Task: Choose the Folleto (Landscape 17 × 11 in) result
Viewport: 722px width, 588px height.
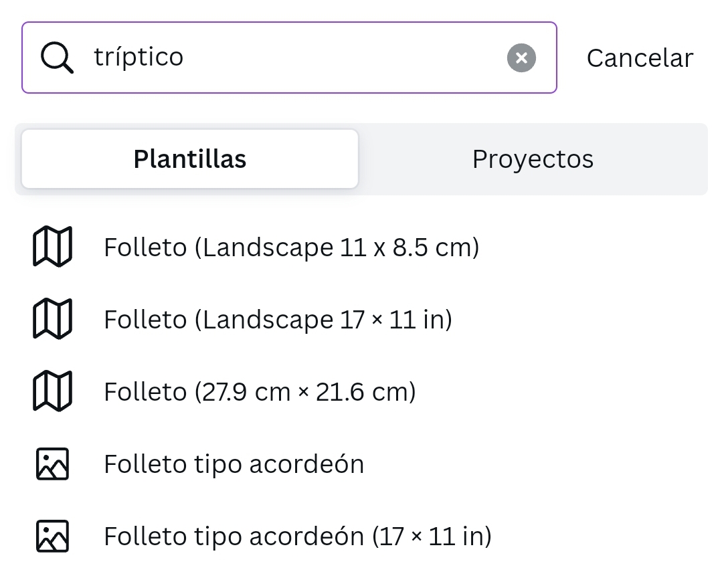Action: (278, 320)
